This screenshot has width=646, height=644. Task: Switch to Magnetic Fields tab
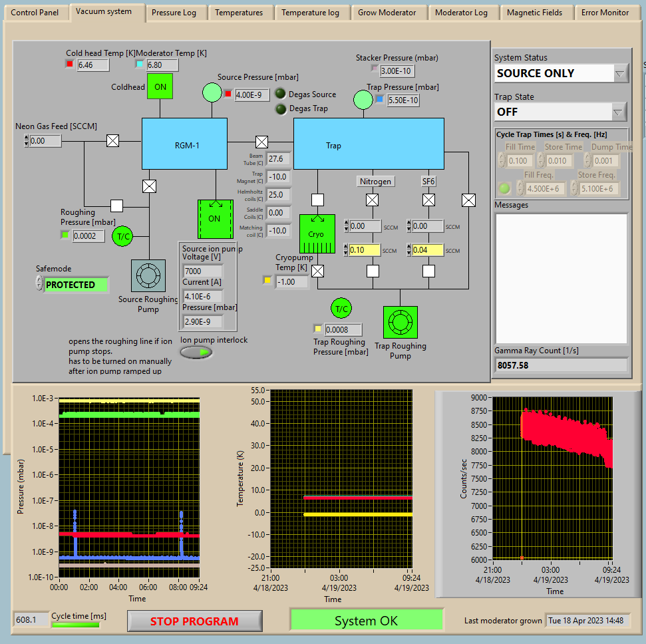(x=534, y=13)
